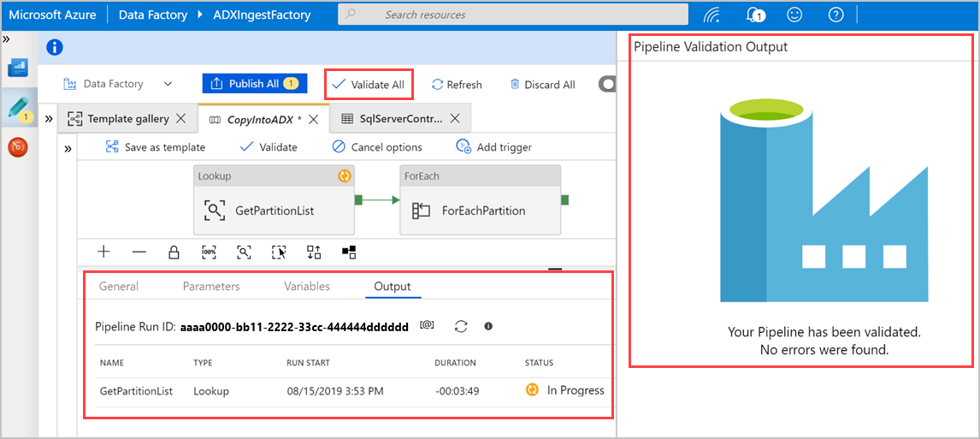Image resolution: width=980 pixels, height=439 pixels.
Task: Open the Data Factory overview sidebar icon
Action: coord(18,68)
